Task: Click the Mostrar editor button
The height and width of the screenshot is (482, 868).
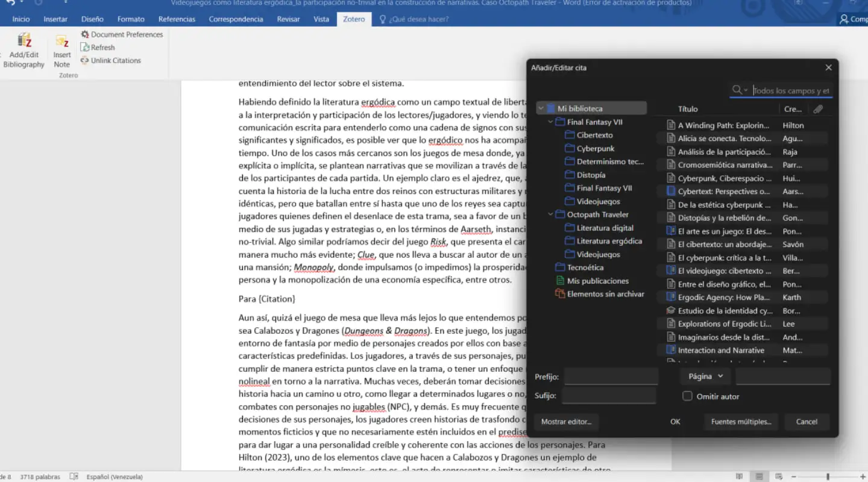Action: pos(566,422)
